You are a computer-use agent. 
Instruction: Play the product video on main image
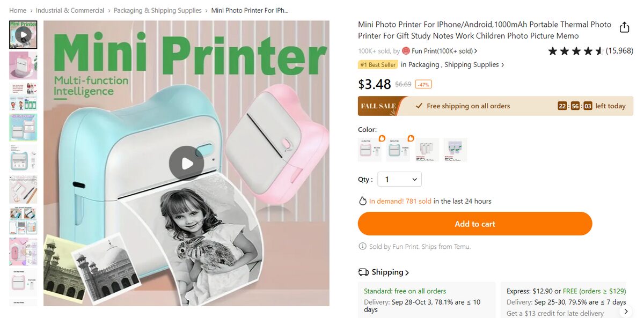click(x=186, y=163)
